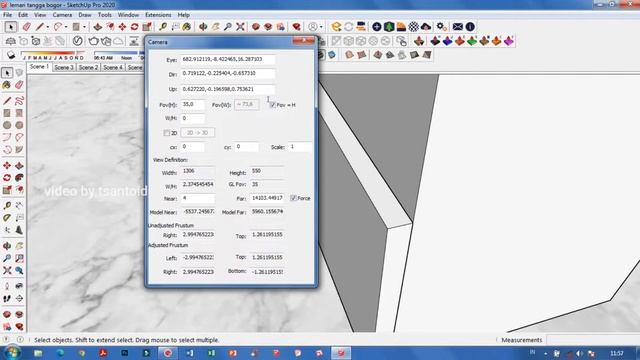This screenshot has width=640, height=360.
Task: Click the Near value input field
Action: point(198,198)
